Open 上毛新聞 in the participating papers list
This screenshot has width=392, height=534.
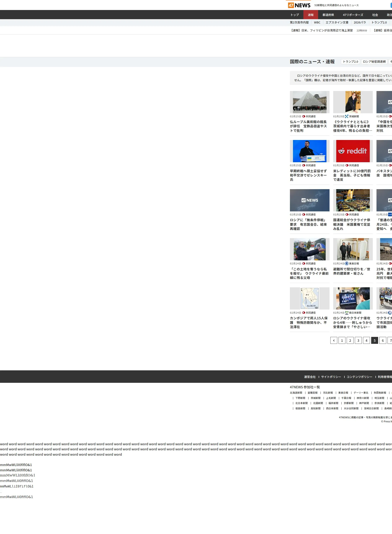pyautogui.click(x=331, y=398)
